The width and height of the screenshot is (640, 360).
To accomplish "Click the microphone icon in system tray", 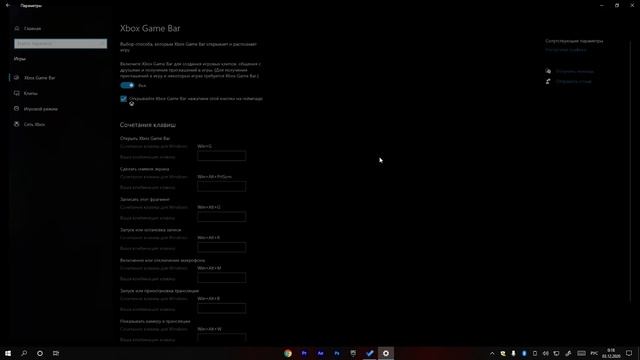I will (513, 353).
